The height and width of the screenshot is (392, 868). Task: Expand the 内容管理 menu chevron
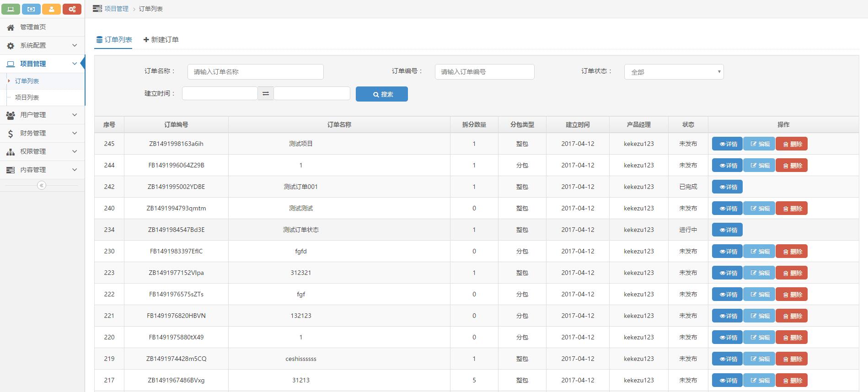[x=75, y=170]
